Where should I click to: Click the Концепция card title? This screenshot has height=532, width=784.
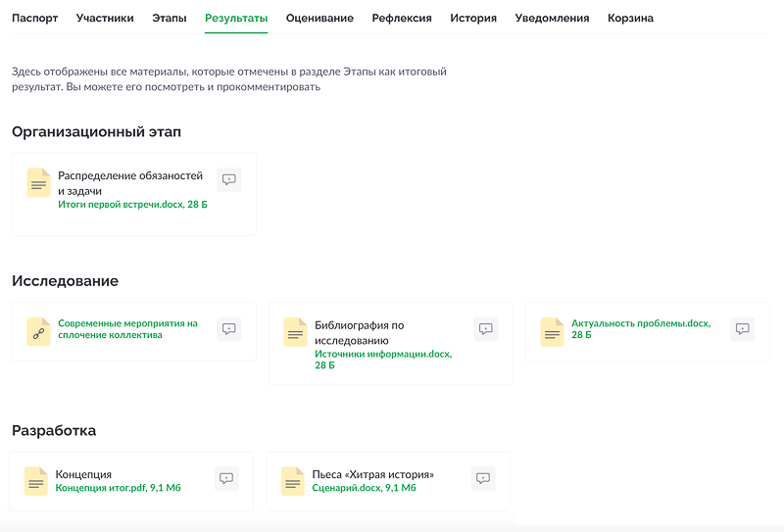(x=83, y=474)
